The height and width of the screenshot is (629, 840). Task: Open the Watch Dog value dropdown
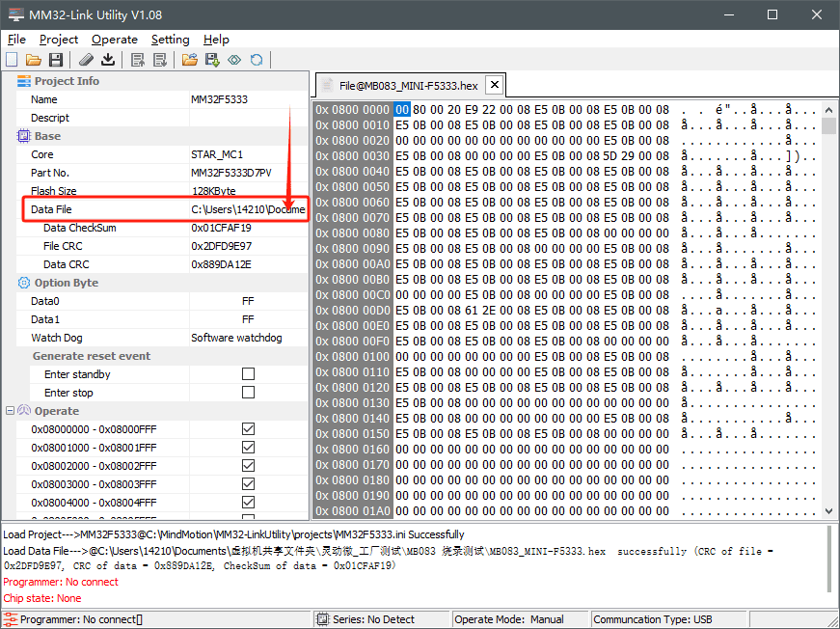(x=248, y=338)
